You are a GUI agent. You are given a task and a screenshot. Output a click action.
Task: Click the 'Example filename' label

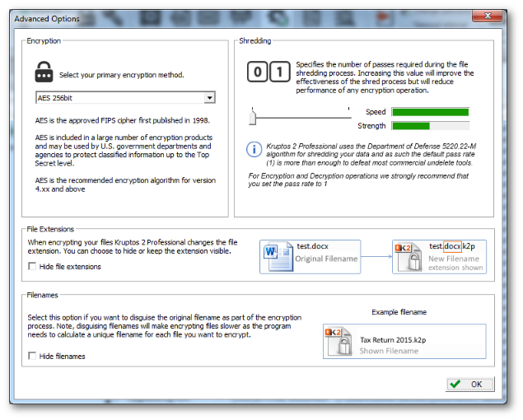point(399,312)
